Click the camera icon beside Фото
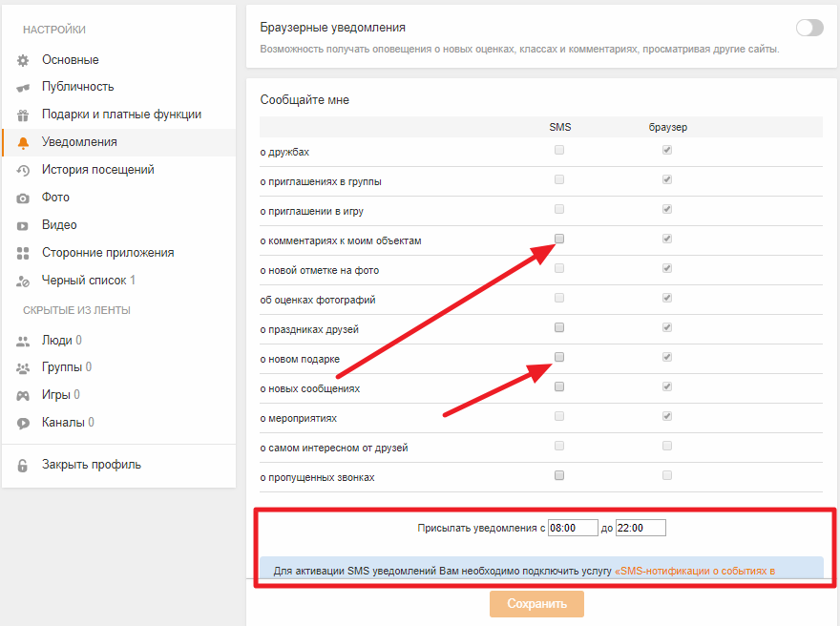The width and height of the screenshot is (840, 626). (23, 198)
